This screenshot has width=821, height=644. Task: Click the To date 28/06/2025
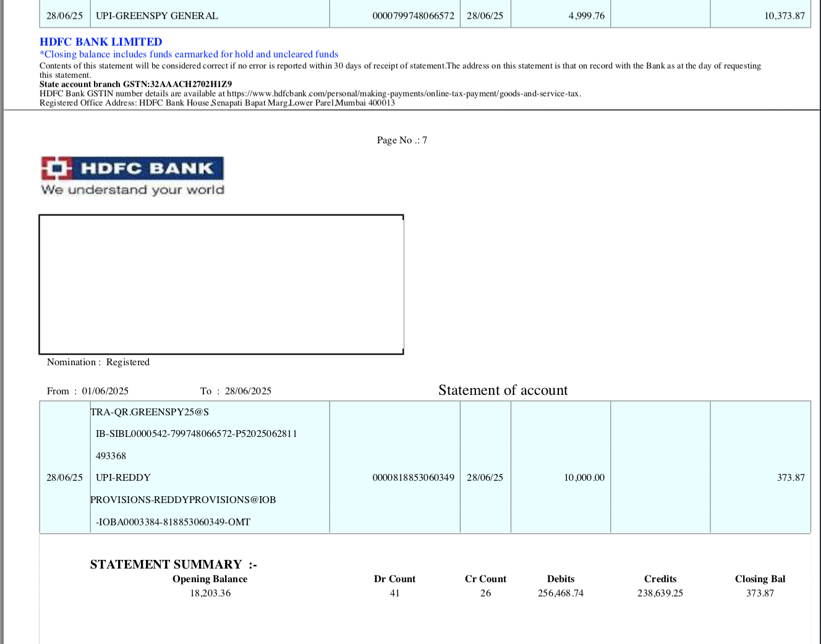248,391
